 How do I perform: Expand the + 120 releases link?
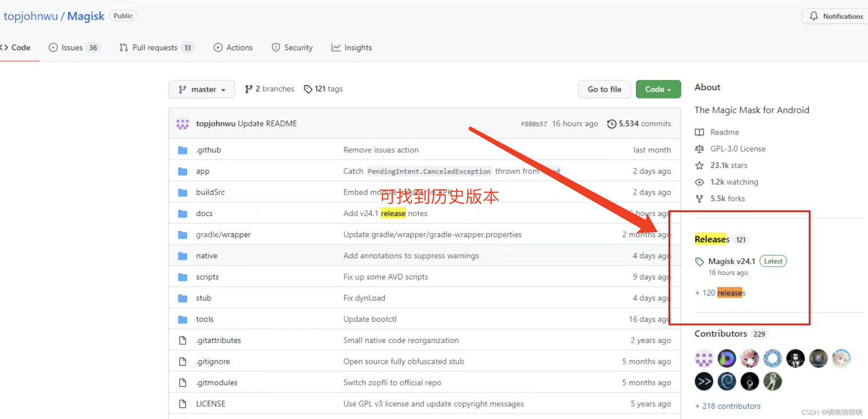(720, 293)
